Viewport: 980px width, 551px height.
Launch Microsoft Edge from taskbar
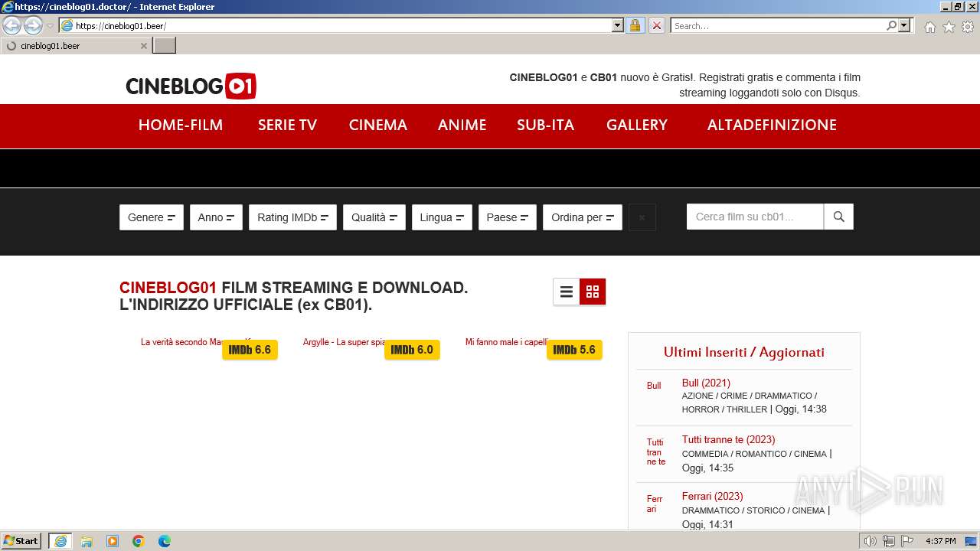point(165,541)
